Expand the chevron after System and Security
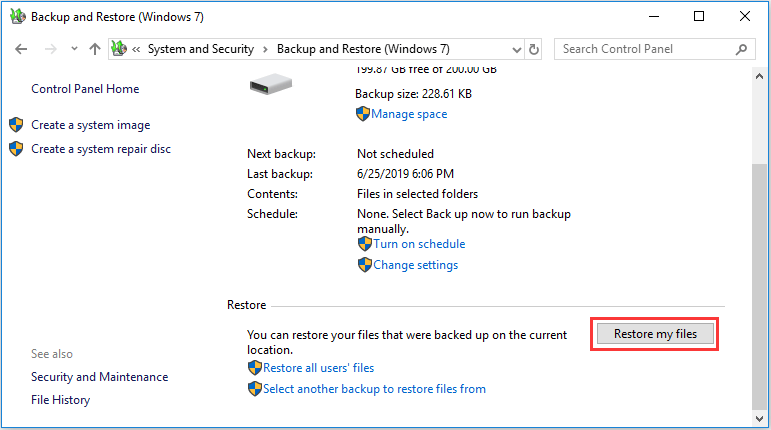771x430 pixels. pos(266,49)
